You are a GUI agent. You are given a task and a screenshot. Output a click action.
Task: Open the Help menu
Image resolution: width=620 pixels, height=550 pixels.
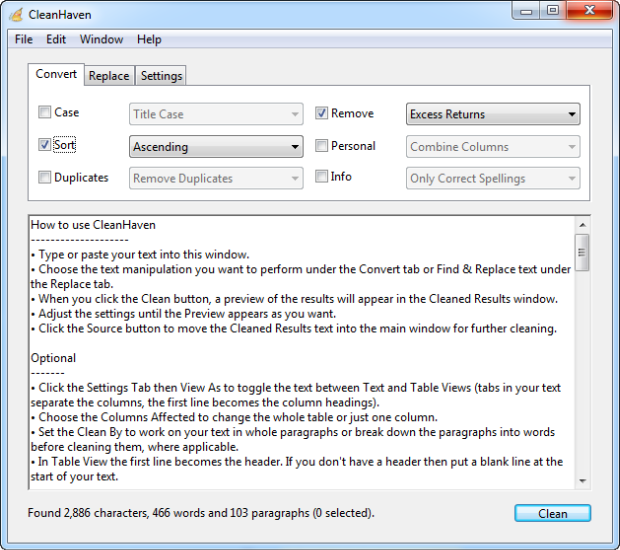pos(149,40)
